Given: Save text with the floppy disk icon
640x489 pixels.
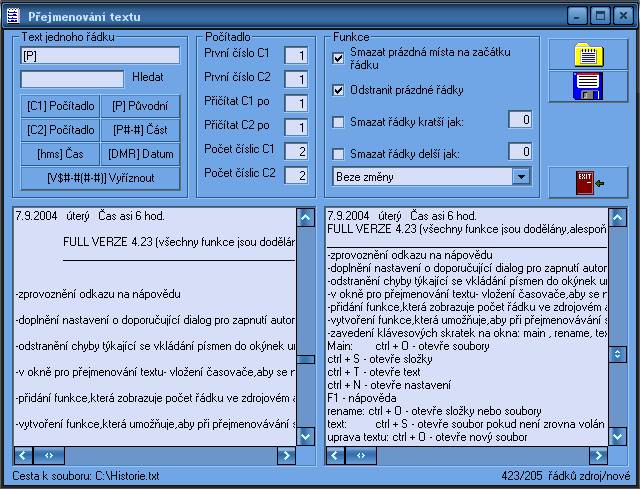Looking at the screenshot, I should tap(588, 86).
